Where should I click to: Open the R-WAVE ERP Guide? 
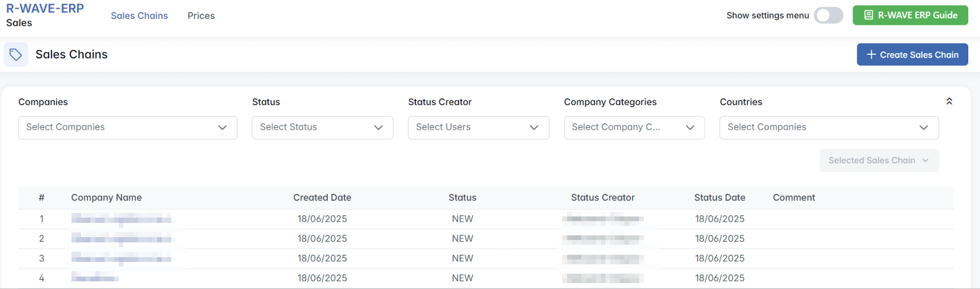point(910,15)
